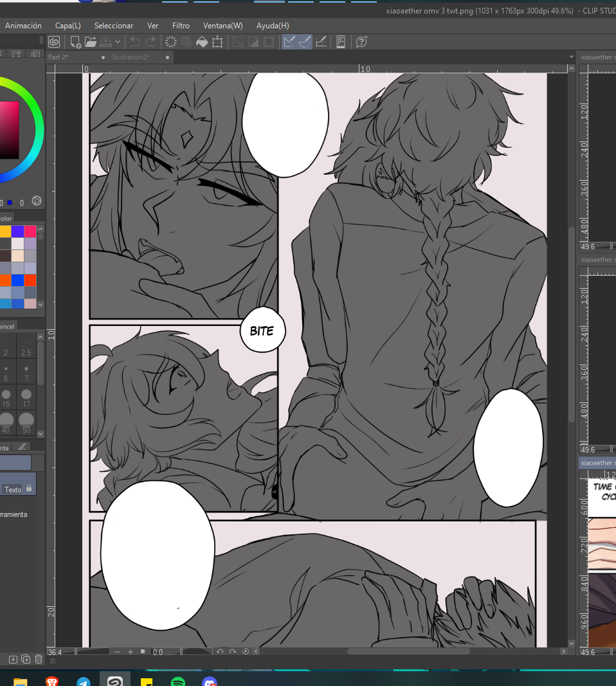Click the Invert selection icon
The height and width of the screenshot is (686, 616).
click(x=253, y=42)
